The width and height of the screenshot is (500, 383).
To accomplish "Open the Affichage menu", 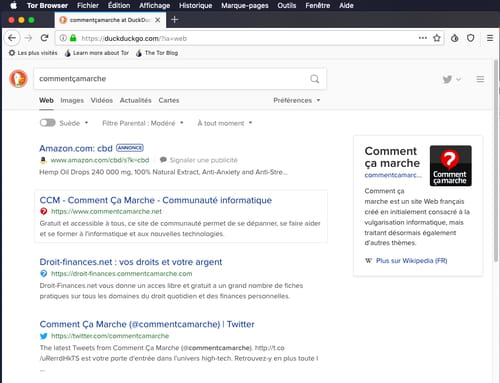I will (x=154, y=5).
